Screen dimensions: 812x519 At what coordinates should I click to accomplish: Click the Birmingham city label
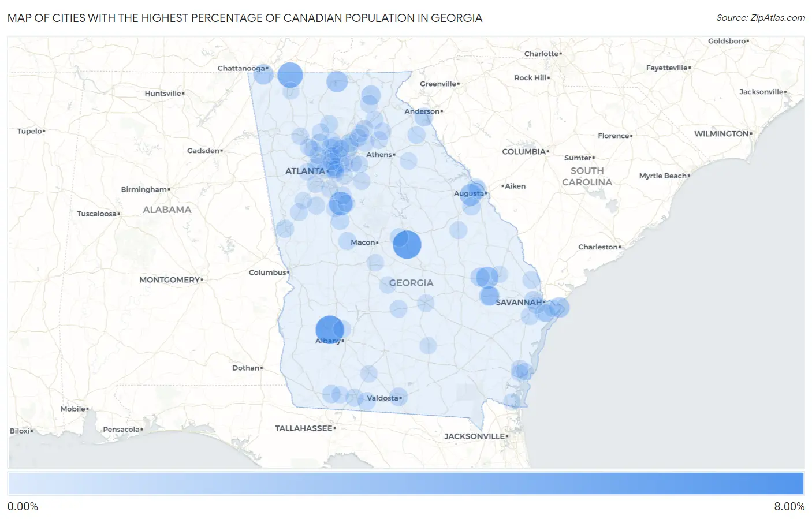[x=144, y=189]
